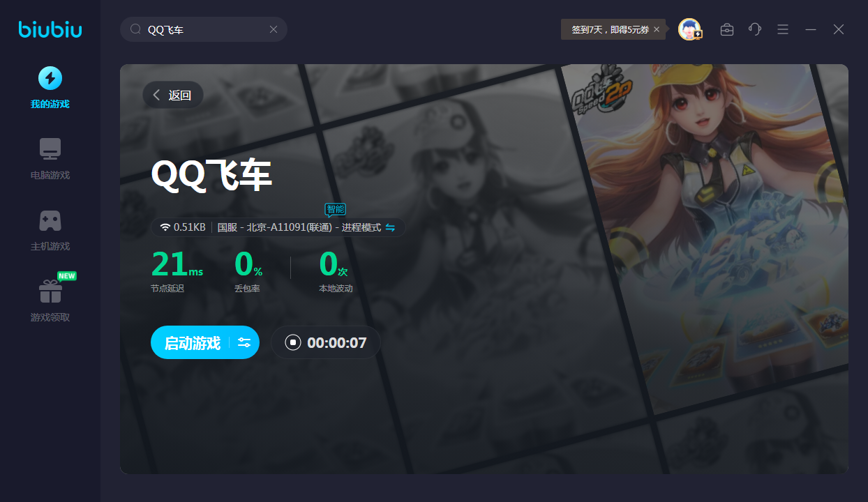Open the 签到7天，即得5元券 sign-in promotion
Screen dimensions: 868x502
point(611,29)
